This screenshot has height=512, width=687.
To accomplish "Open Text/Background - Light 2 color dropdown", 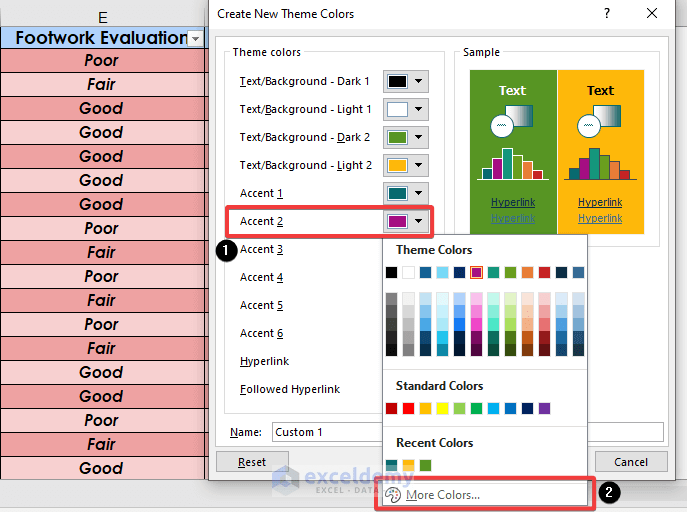I will pyautogui.click(x=406, y=165).
